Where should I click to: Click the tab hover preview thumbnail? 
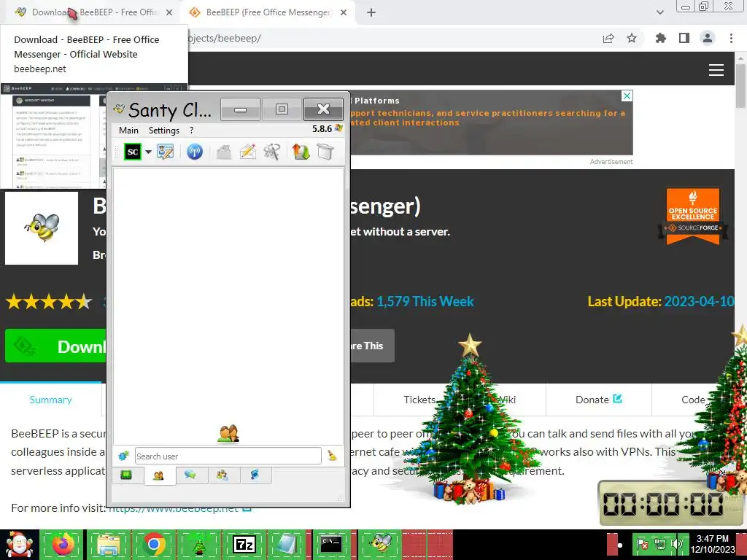pyautogui.click(x=53, y=136)
